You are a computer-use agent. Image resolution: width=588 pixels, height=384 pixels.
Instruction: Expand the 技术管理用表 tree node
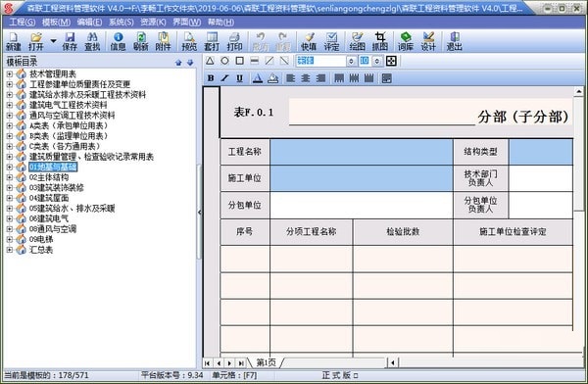point(10,74)
